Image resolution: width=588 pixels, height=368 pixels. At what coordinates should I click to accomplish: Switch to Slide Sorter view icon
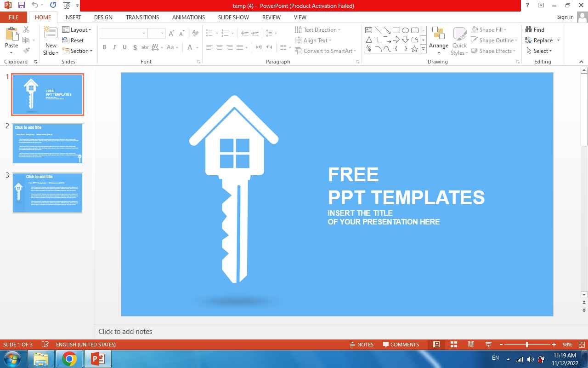[x=453, y=345]
